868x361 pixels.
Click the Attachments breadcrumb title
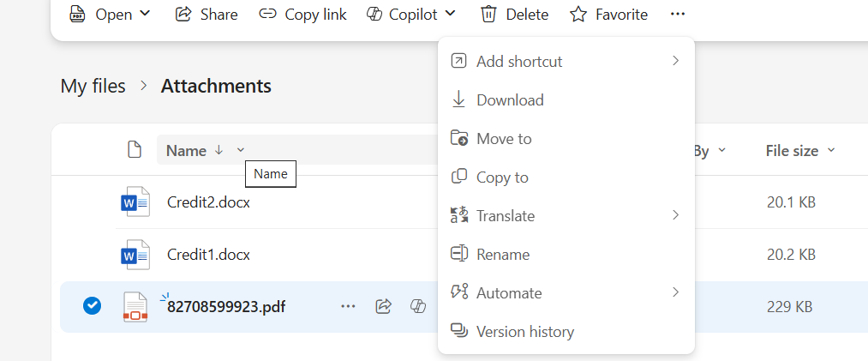click(x=216, y=86)
